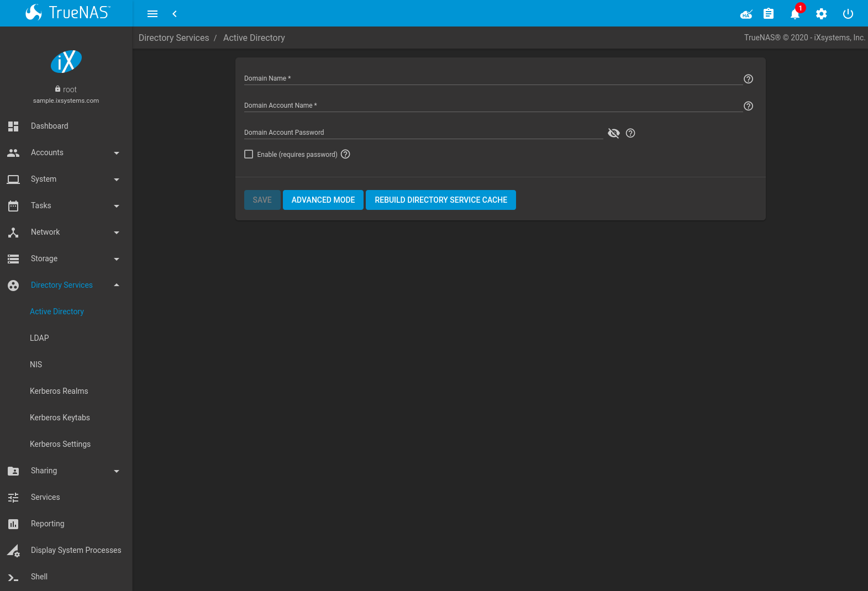
Task: Open alerts notification bell
Action: (795, 14)
